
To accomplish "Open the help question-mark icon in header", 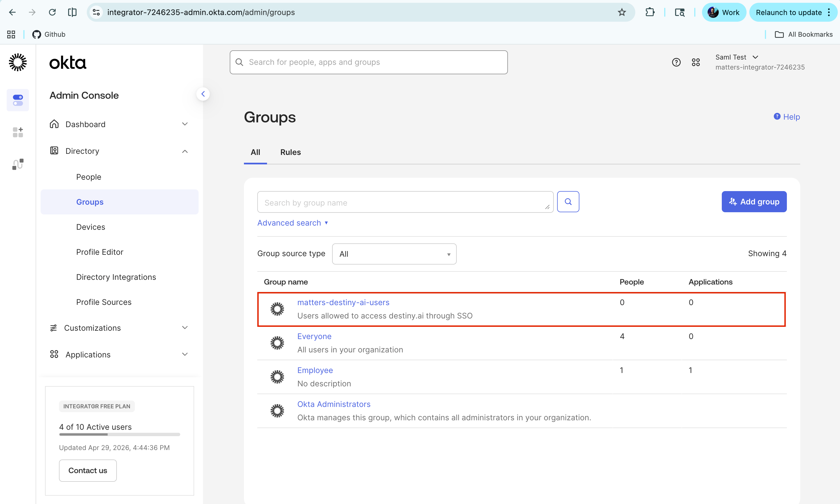I will pos(676,62).
